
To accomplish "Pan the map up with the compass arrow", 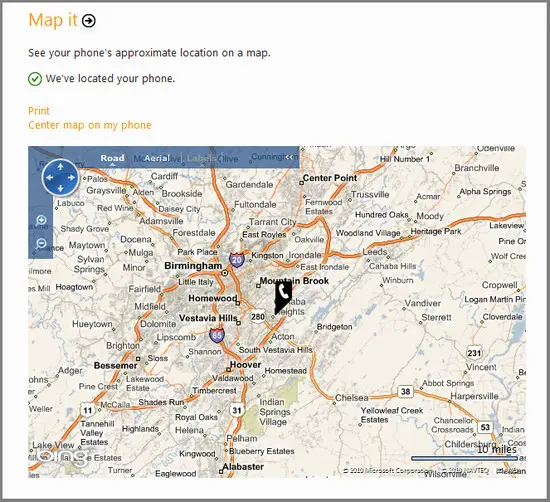I will click(61, 167).
